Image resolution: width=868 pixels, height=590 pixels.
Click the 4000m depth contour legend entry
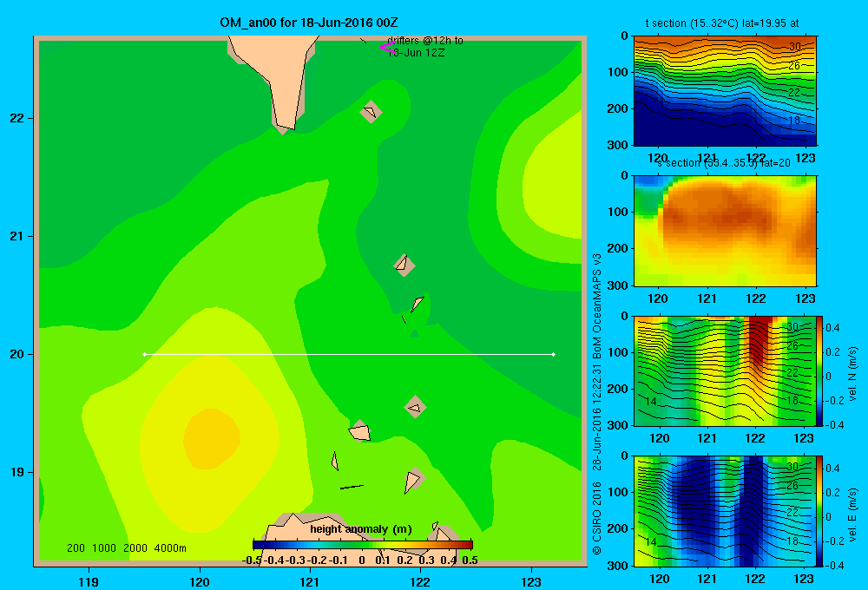(x=170, y=548)
